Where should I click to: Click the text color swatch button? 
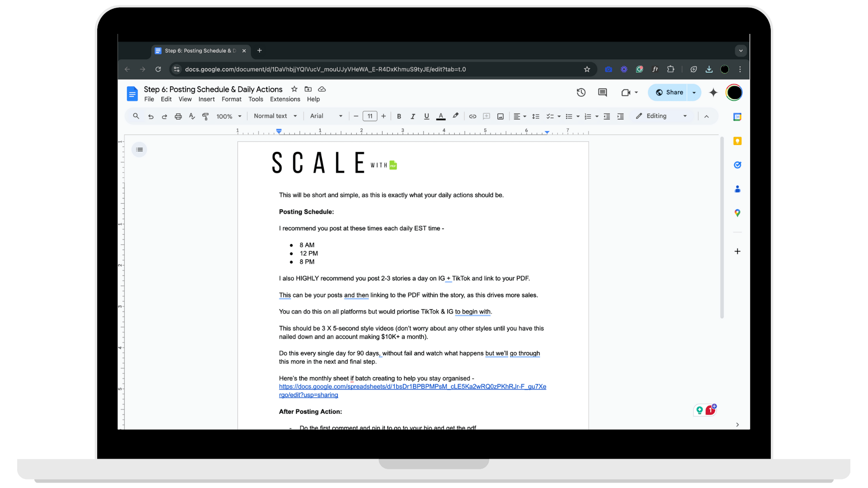[x=441, y=117]
